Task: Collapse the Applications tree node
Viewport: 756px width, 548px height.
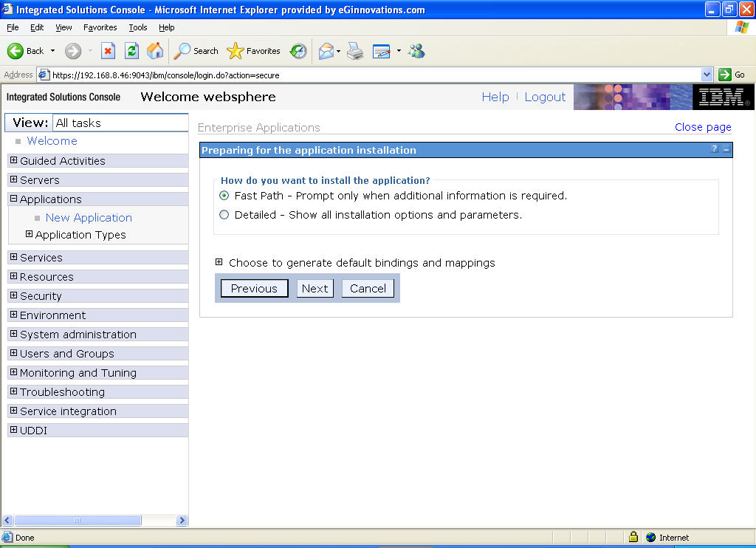Action: click(13, 198)
